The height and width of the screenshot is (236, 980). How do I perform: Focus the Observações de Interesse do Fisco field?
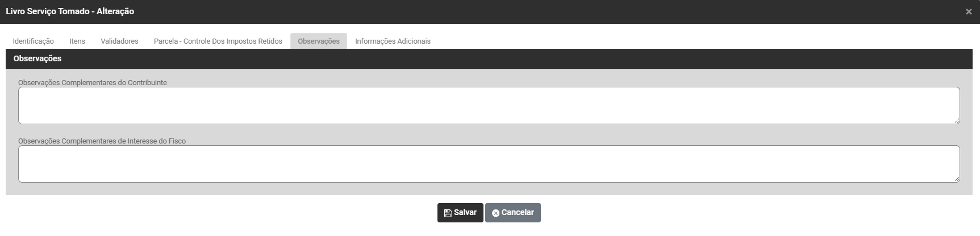coord(489,164)
